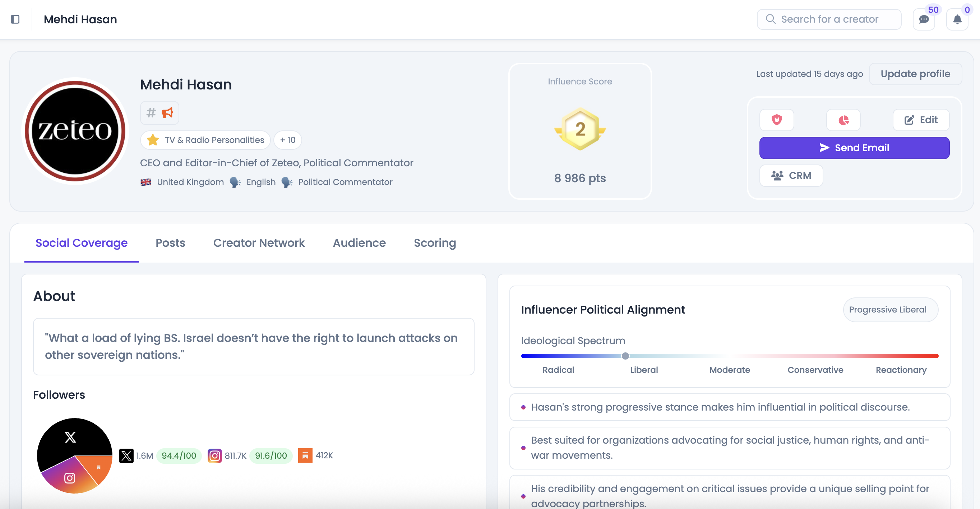Click the 'English' language label
980x509 pixels.
point(261,182)
